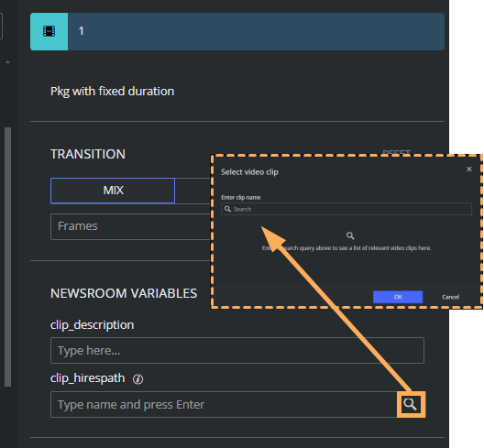The width and height of the screenshot is (484, 448).
Task: Click the partially hidden RESET link
Action: click(397, 152)
